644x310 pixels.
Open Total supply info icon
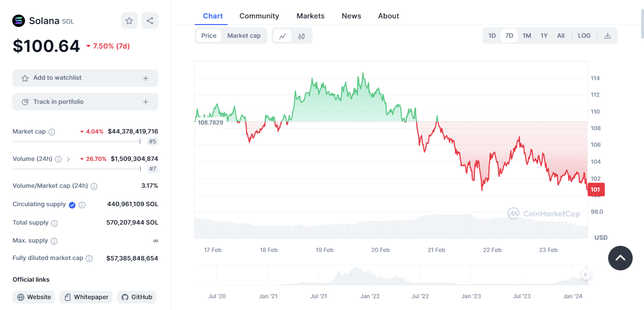tap(54, 223)
